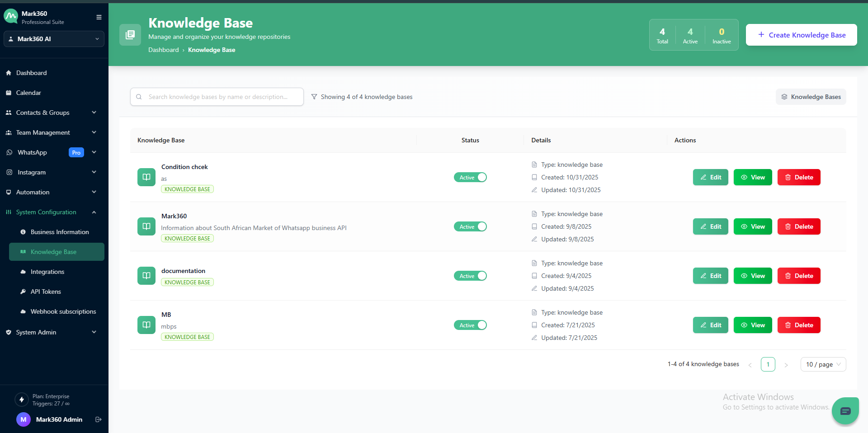This screenshot has height=433, width=868.
Task: Open the 10 / page size dropdown
Action: click(823, 364)
